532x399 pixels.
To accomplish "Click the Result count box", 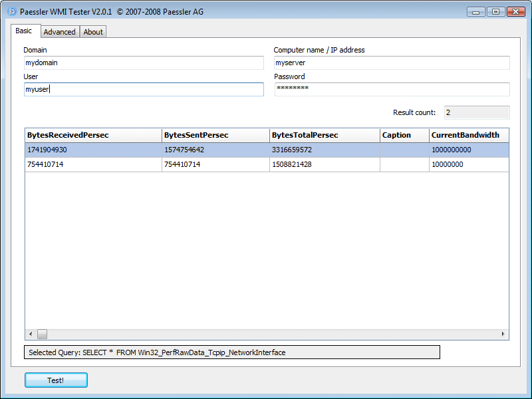I will tap(477, 112).
